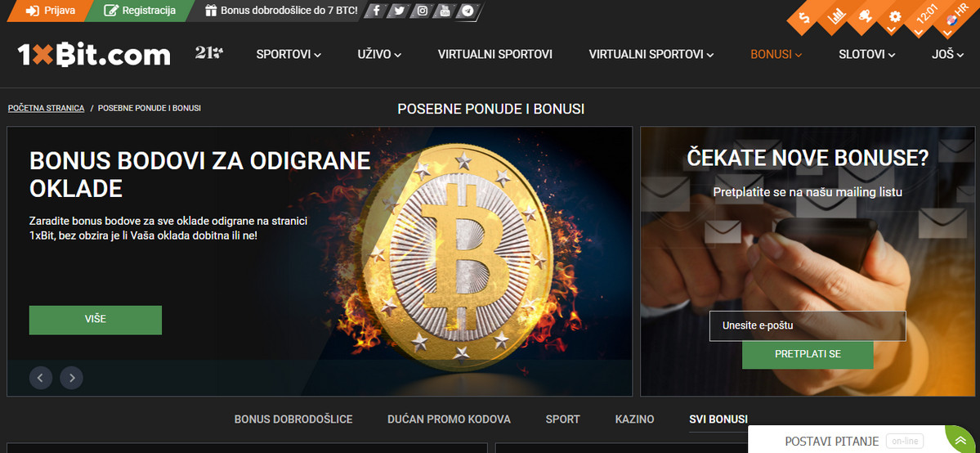Screen dimensions: 980x453
Task: Expand the SPORTOVI menu
Action: [x=289, y=55]
